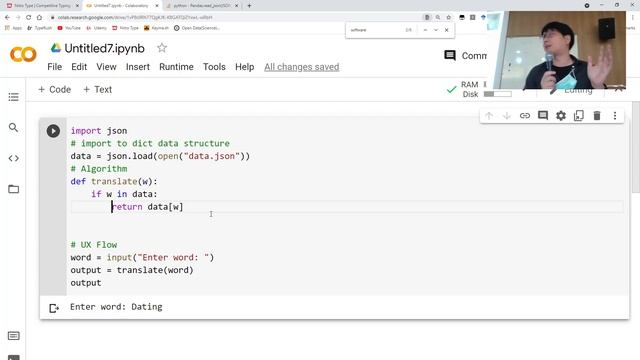Open YouTube bookmark
640x360 pixels.
(x=69, y=28)
